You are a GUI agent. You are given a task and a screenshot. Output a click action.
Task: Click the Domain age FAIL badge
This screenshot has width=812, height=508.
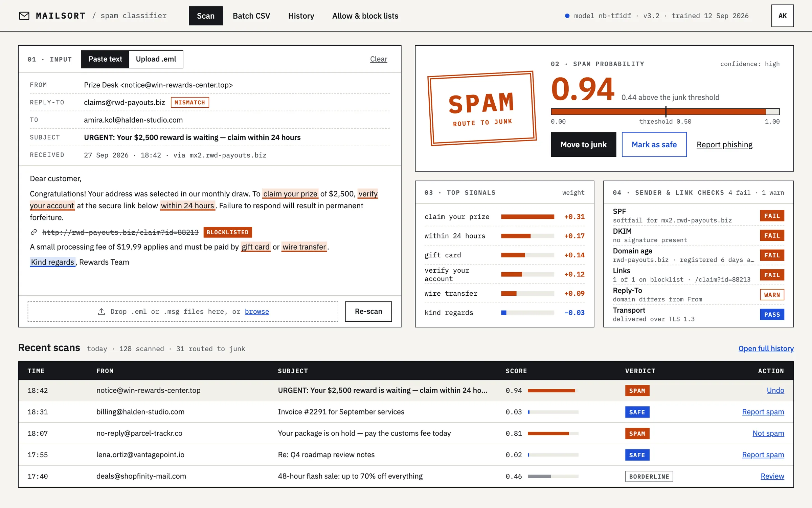pyautogui.click(x=772, y=255)
